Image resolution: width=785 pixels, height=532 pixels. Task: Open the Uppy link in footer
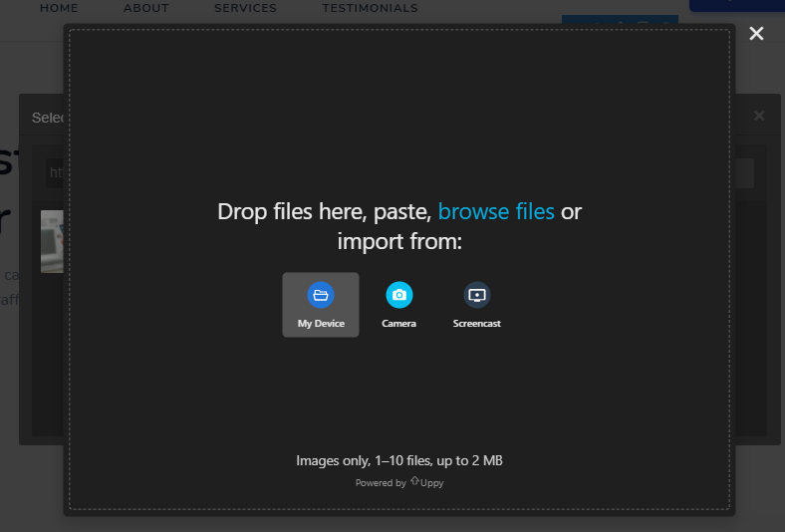coord(427,482)
